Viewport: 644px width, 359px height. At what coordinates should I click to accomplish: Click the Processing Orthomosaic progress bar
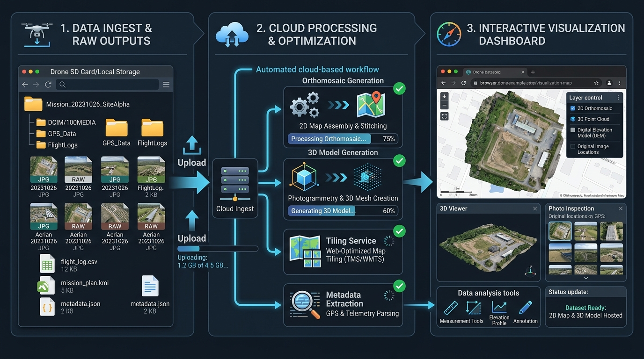(x=343, y=139)
